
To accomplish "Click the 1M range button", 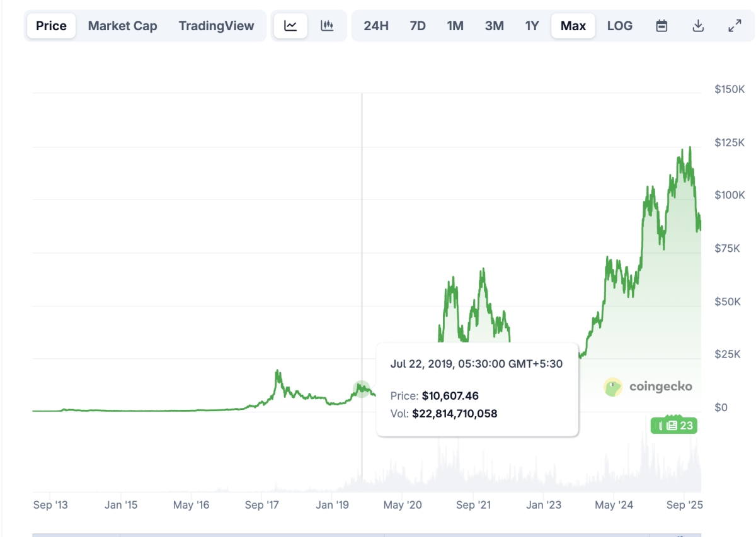I will pos(455,26).
